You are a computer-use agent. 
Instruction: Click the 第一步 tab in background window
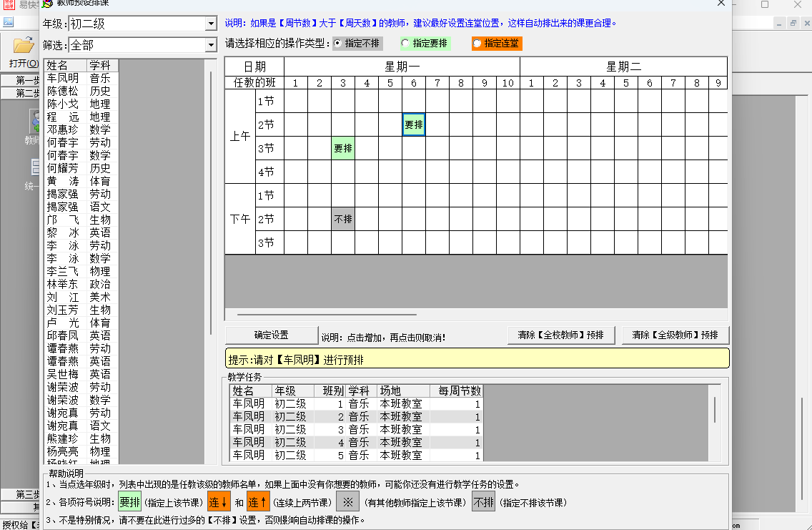pos(21,80)
